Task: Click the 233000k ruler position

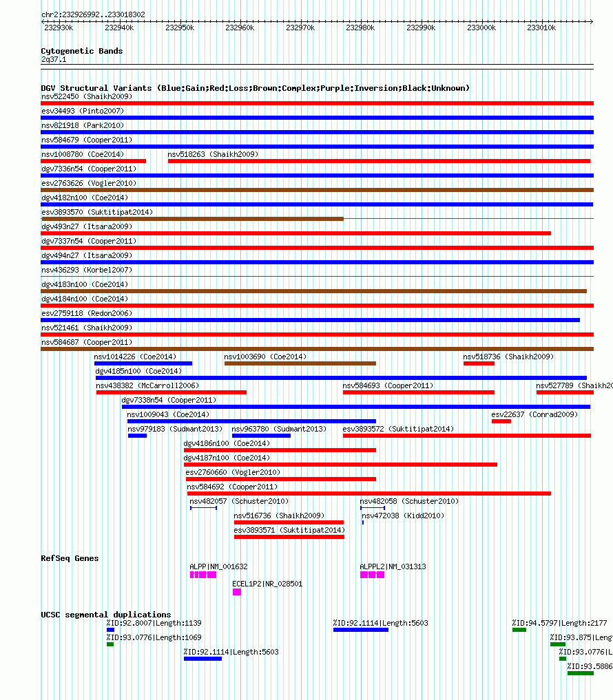Action: (481, 28)
